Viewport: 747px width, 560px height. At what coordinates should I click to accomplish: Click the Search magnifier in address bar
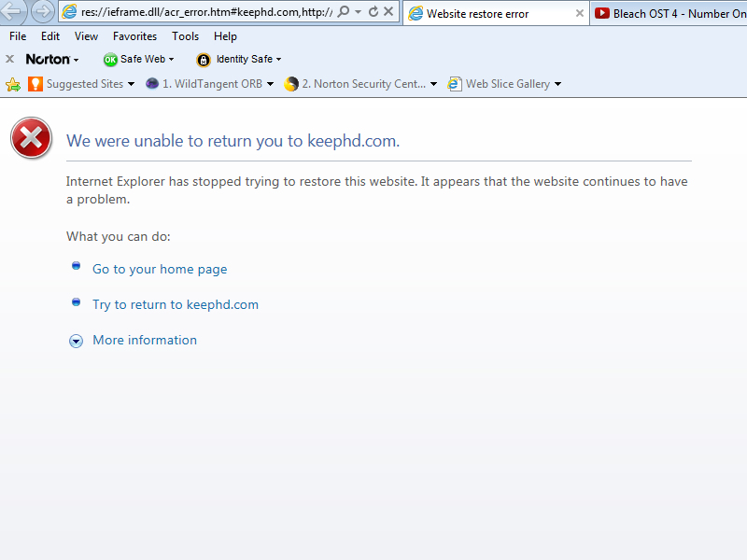coord(344,12)
